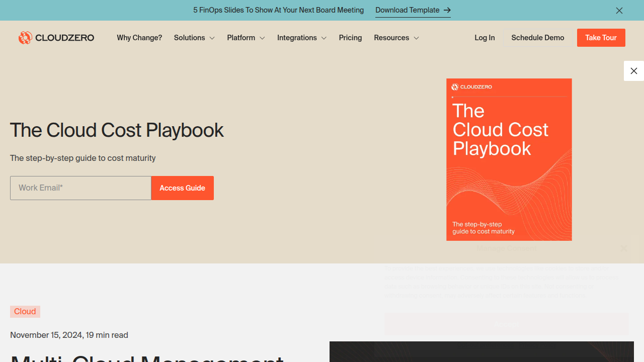644x362 pixels.
Task: Click the faded Accept consent button
Action: [x=507, y=324]
